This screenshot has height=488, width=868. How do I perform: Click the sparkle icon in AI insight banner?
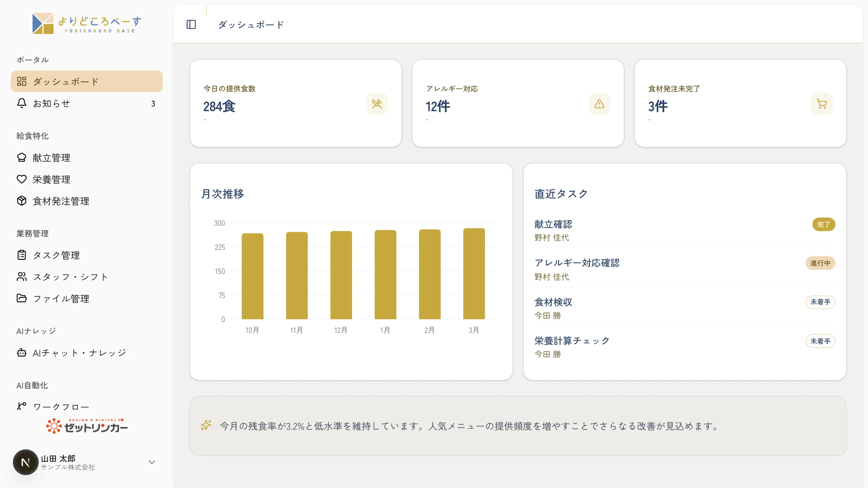206,425
